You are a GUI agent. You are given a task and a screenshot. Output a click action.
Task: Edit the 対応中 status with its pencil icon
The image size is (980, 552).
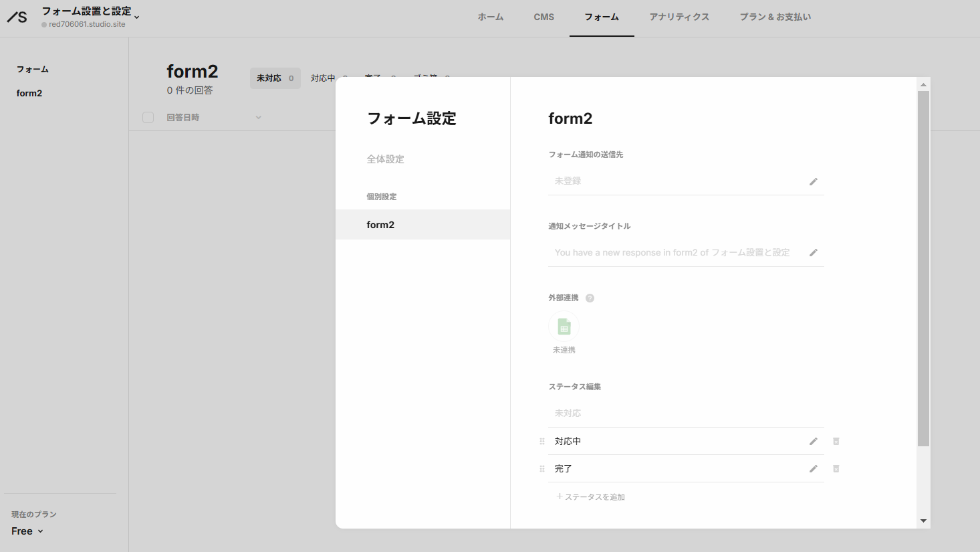coord(814,441)
